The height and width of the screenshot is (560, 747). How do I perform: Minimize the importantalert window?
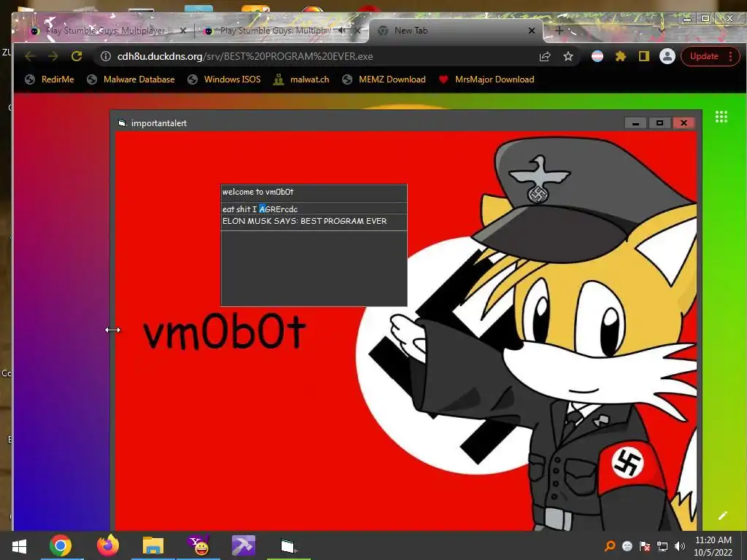click(x=635, y=122)
